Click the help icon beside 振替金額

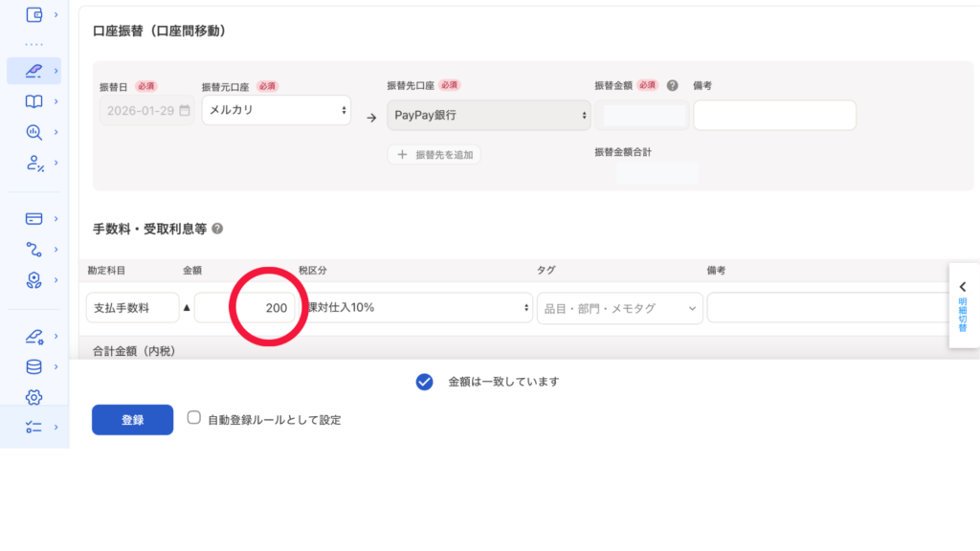click(672, 86)
